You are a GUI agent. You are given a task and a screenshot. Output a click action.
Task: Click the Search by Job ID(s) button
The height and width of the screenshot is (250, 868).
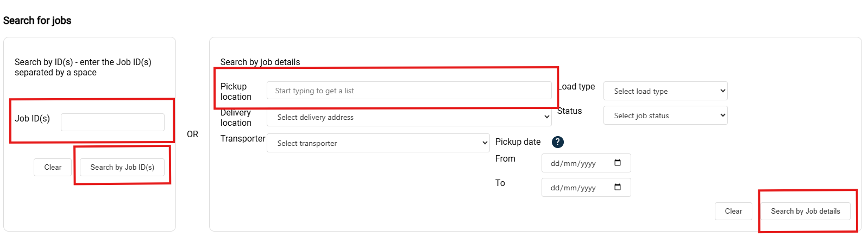122,167
